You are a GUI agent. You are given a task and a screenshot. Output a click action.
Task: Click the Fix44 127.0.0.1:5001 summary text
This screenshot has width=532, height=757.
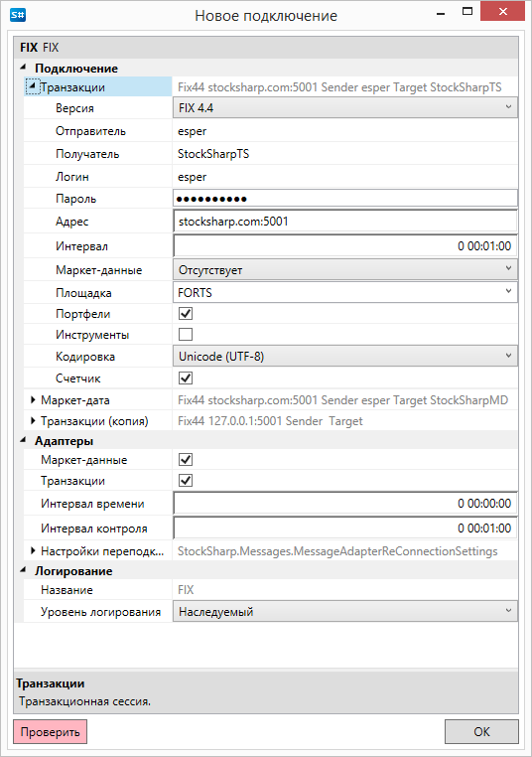(270, 421)
